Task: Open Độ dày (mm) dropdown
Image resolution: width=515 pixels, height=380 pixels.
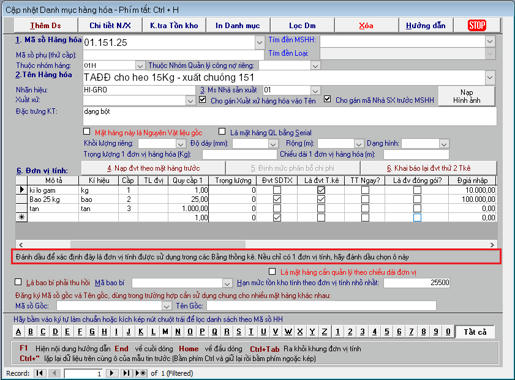Action: [273, 144]
